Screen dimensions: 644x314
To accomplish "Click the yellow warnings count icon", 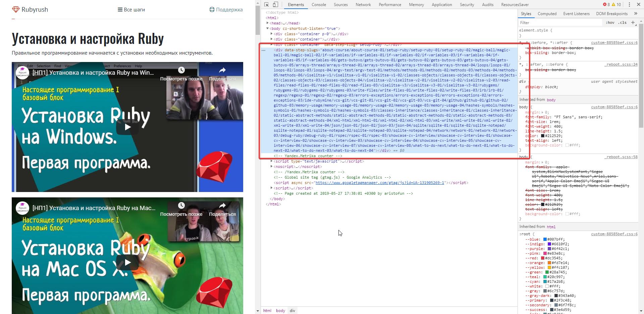I will pos(613,4).
